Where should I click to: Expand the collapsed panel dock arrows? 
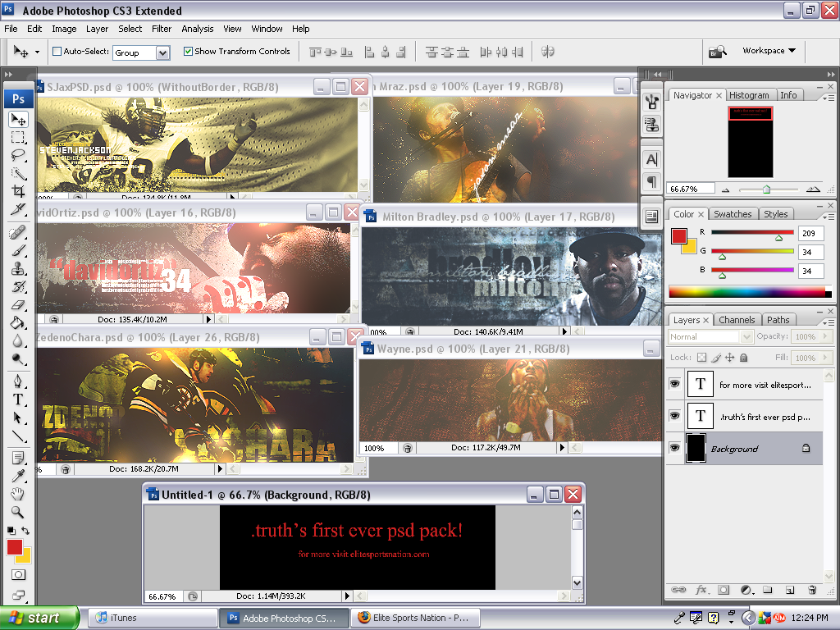point(657,74)
